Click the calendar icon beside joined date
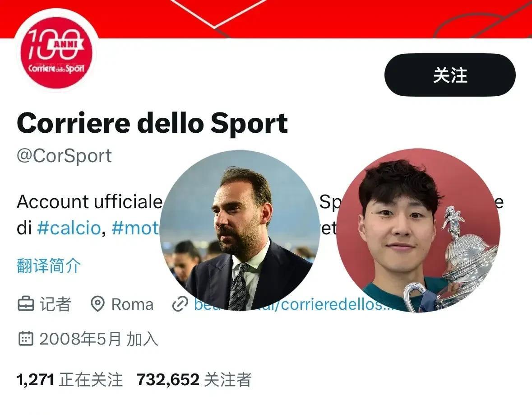 [x=25, y=339]
